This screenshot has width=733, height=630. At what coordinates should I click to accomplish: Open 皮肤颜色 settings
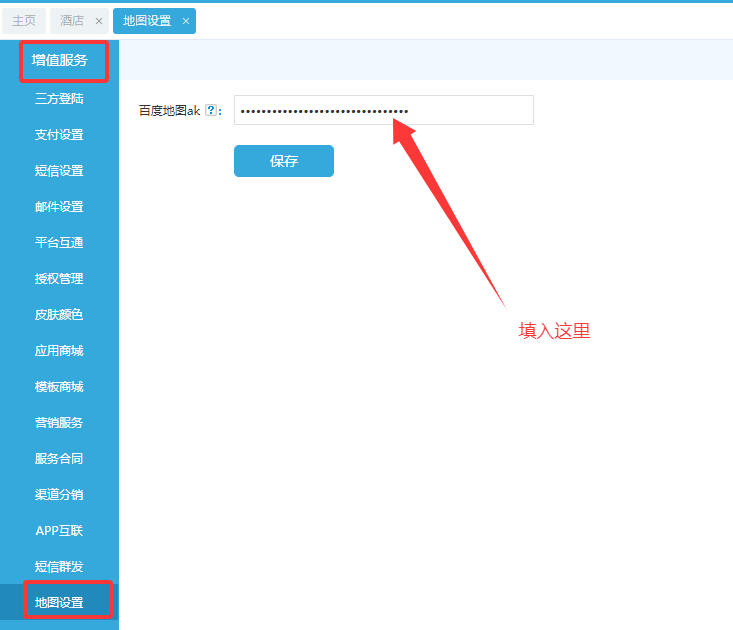point(59,315)
